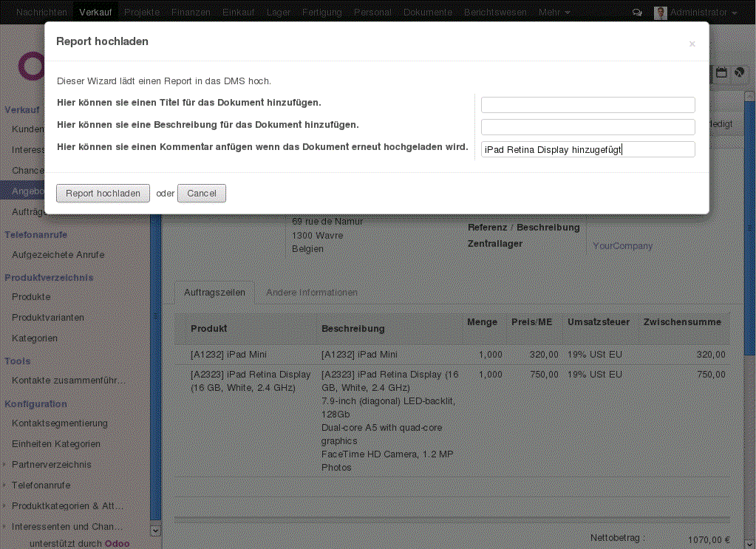Switch to calendar view icon
This screenshot has height=549, width=756.
click(x=721, y=73)
